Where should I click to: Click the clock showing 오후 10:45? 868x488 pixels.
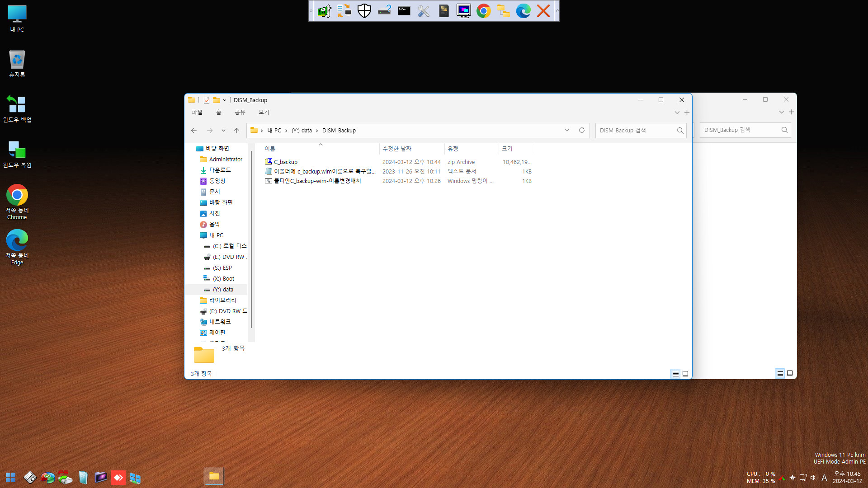pyautogui.click(x=847, y=474)
